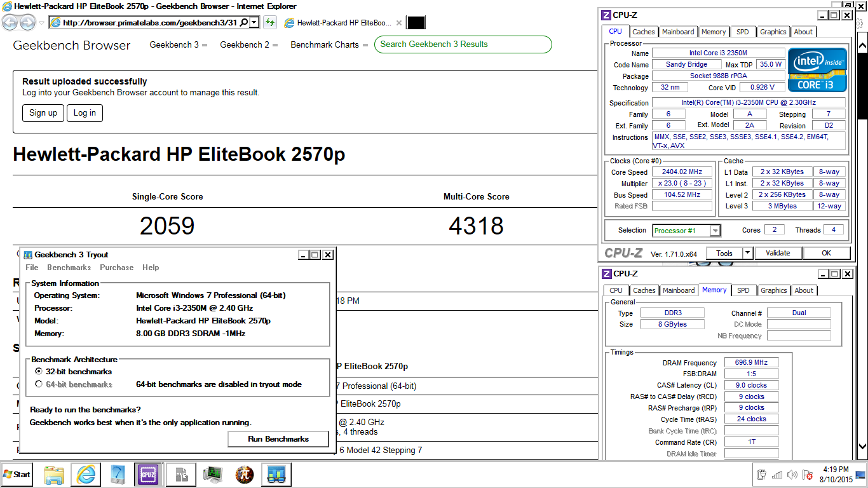
Task: Click the volume speaker tray icon
Action: (x=792, y=475)
